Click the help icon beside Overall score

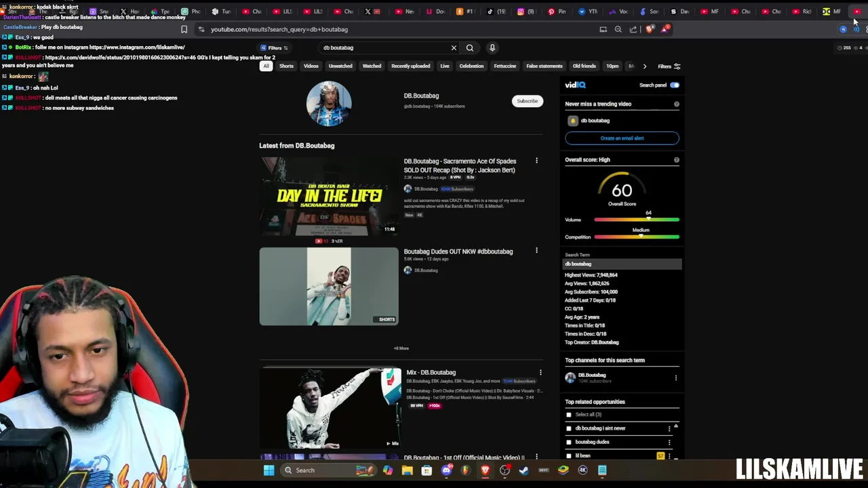click(676, 160)
